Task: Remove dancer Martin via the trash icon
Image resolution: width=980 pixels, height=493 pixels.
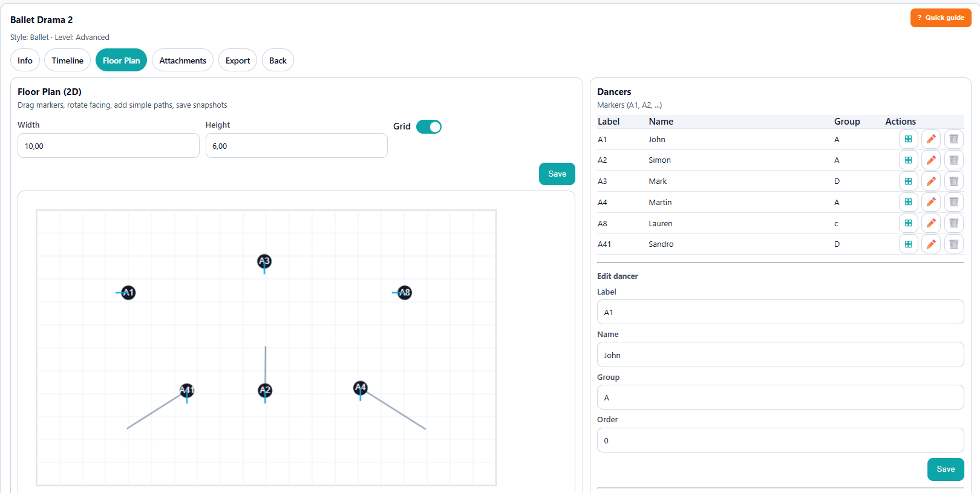Action: (953, 202)
